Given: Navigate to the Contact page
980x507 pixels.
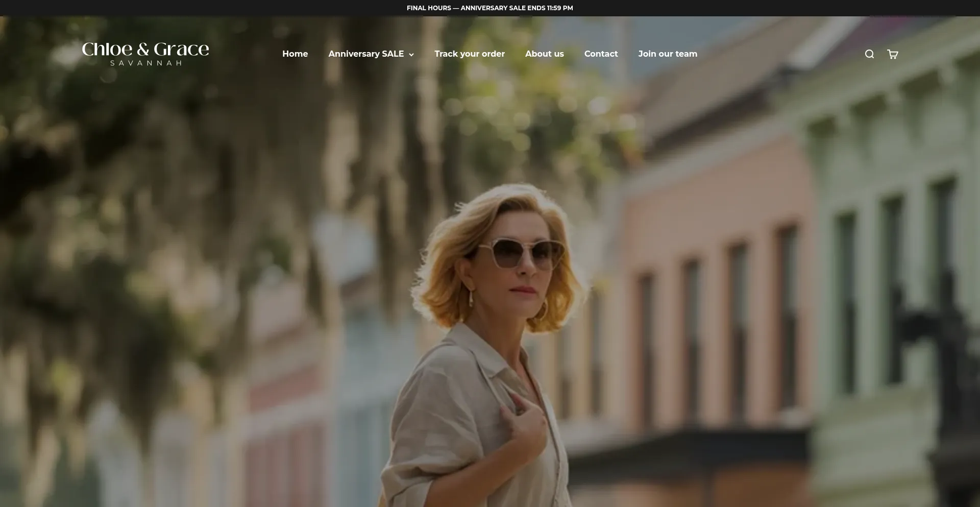Looking at the screenshot, I should (601, 54).
